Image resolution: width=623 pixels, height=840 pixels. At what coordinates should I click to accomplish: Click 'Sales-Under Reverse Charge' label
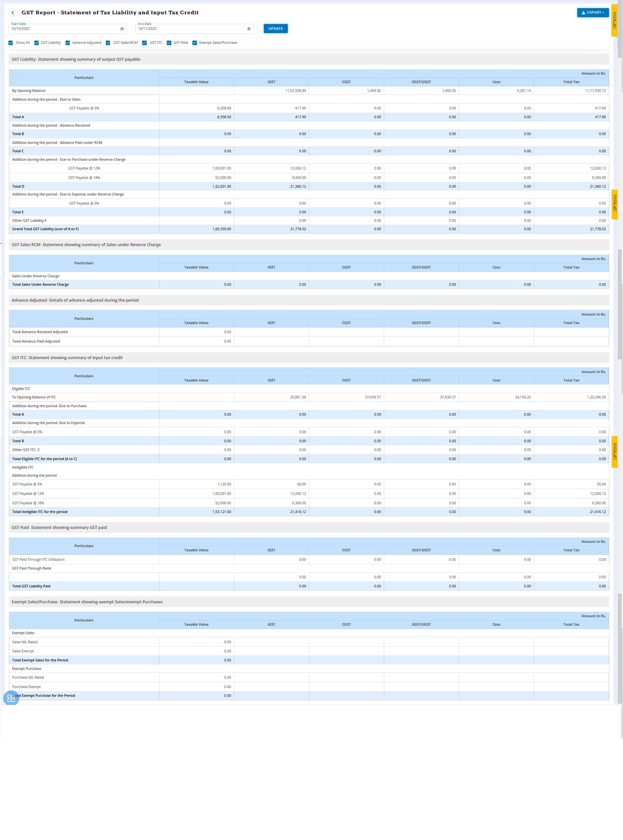[35, 276]
